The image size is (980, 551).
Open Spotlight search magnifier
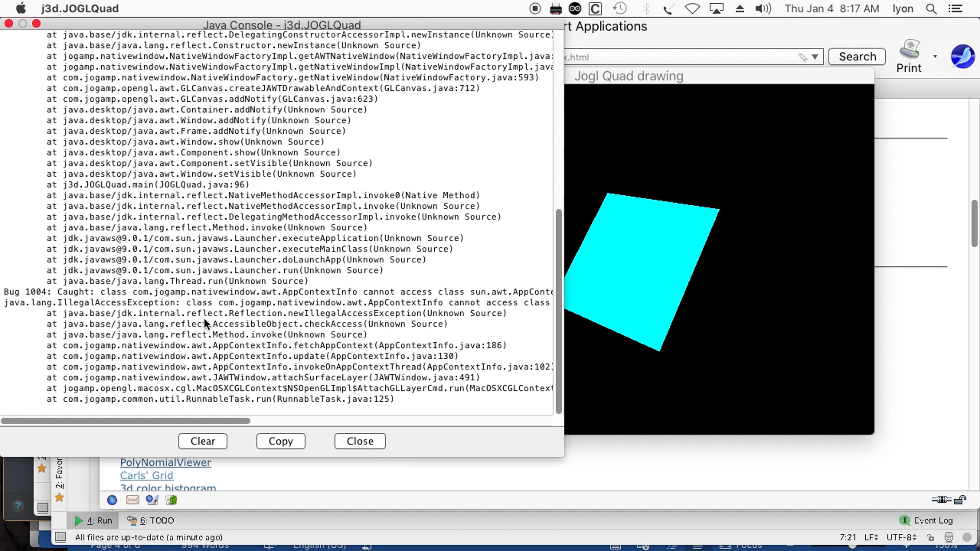[931, 9]
